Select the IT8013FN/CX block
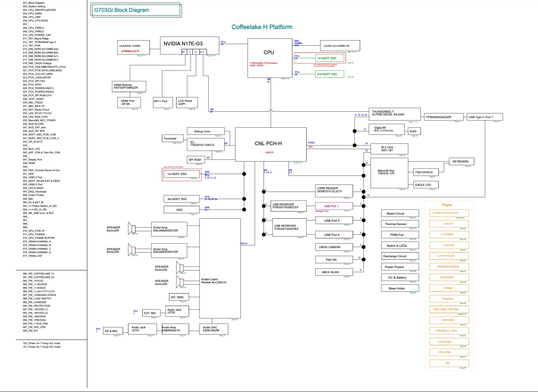The width and height of the screenshot is (538, 392). [x=426, y=172]
